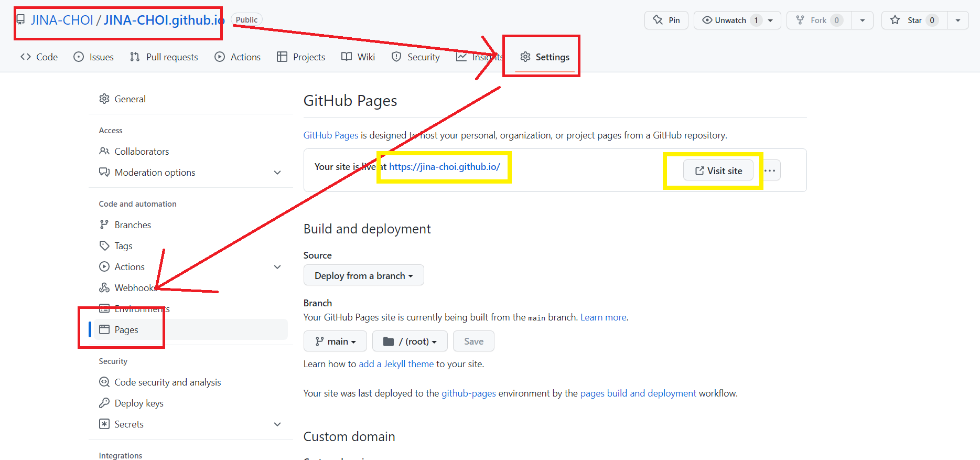Viewport: 980px width, 460px height.
Task: Click the Star icon
Action: coord(895,20)
